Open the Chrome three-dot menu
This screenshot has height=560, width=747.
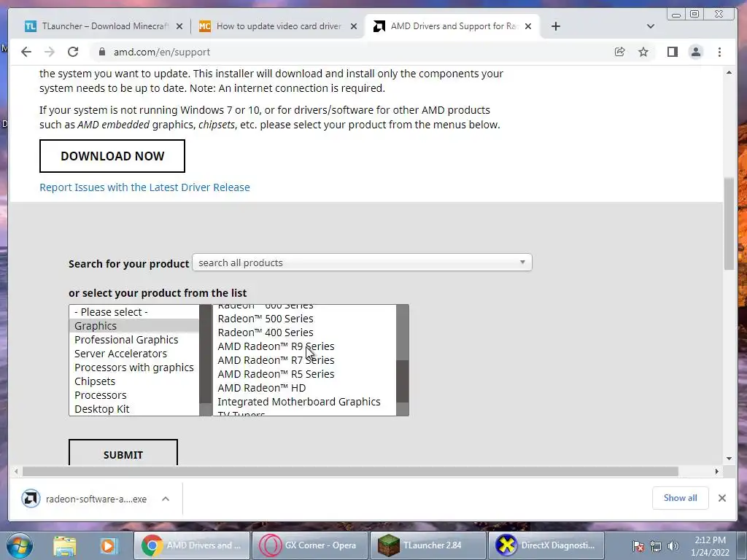719,52
